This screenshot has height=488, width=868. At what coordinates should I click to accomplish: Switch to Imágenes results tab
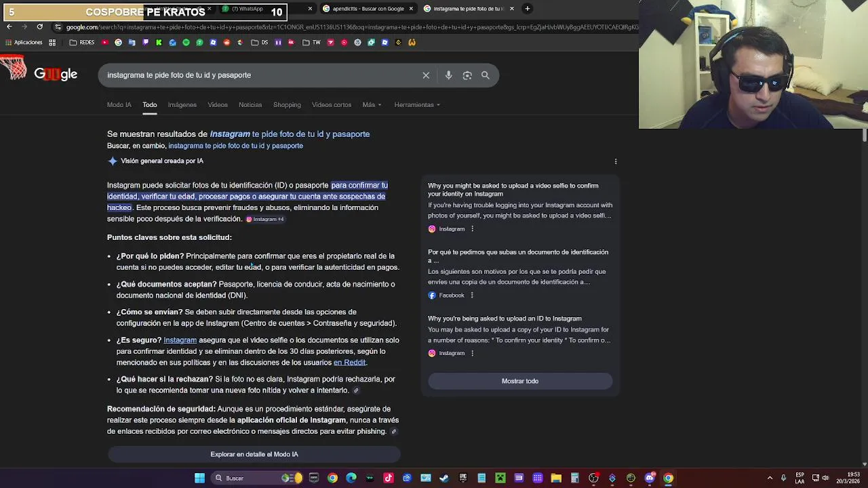point(182,105)
